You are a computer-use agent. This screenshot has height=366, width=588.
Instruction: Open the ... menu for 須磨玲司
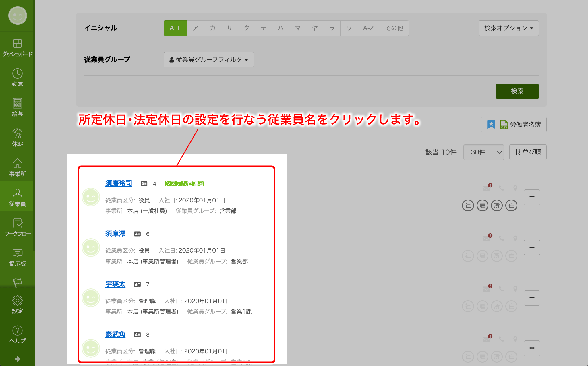(532, 197)
